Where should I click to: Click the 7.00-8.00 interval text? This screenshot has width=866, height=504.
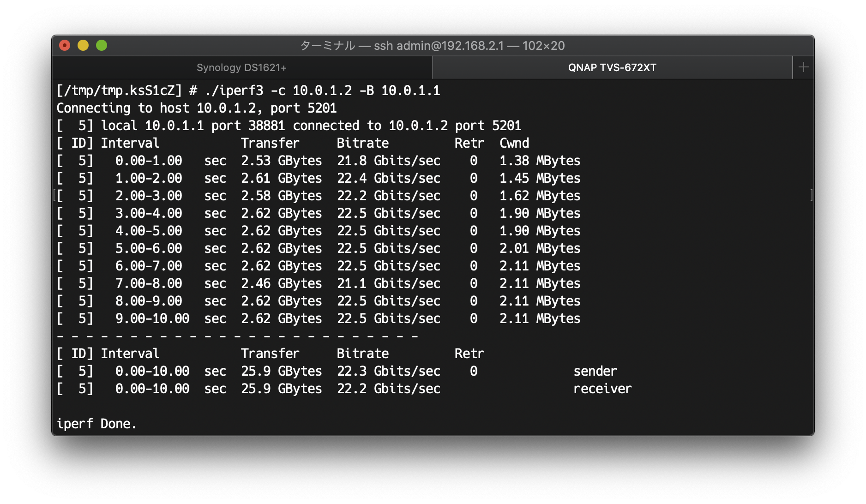[149, 283]
